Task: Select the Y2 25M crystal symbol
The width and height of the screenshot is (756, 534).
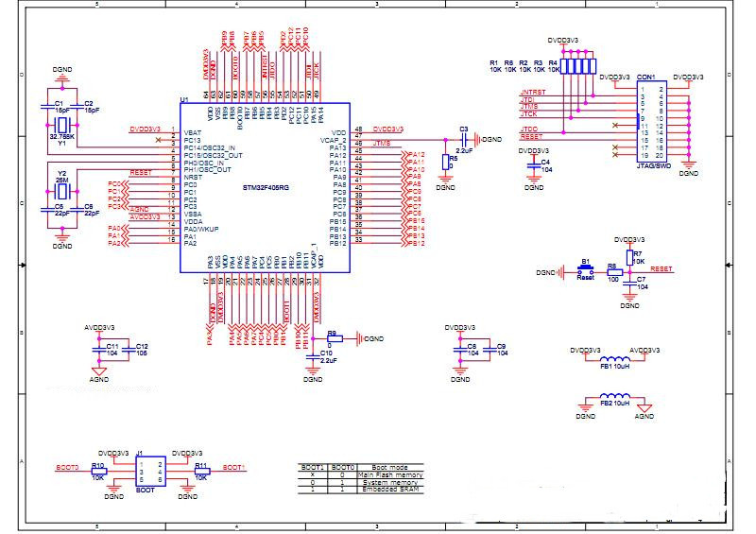Action: coord(62,192)
